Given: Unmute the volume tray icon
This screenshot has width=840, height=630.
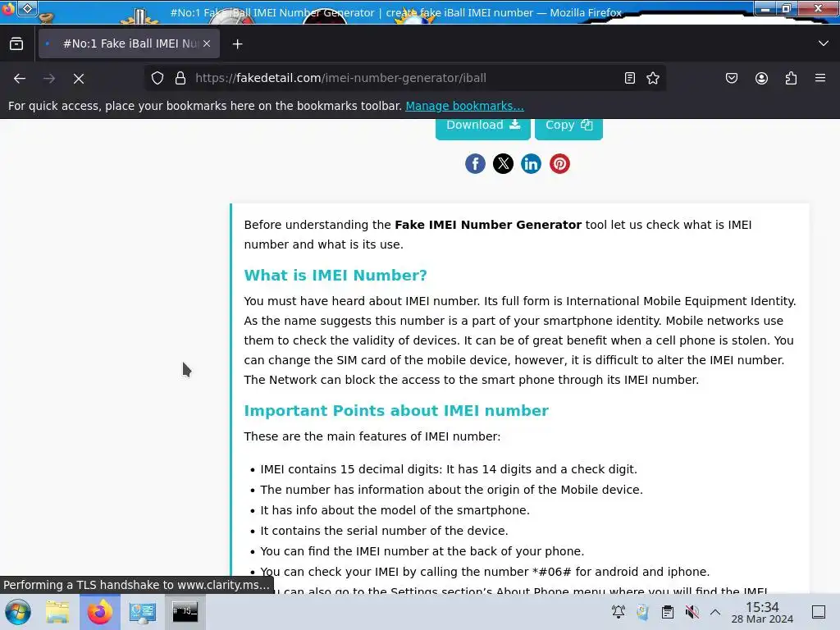Looking at the screenshot, I should click(x=692, y=612).
